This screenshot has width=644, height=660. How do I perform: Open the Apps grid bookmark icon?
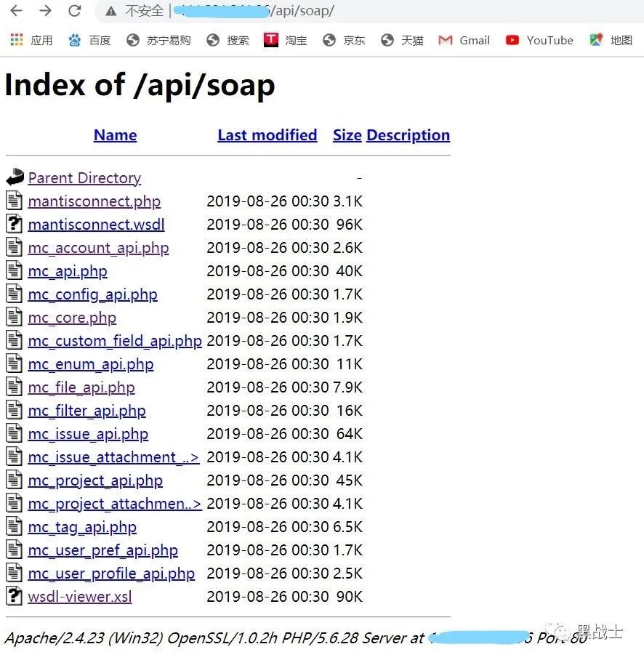17,40
